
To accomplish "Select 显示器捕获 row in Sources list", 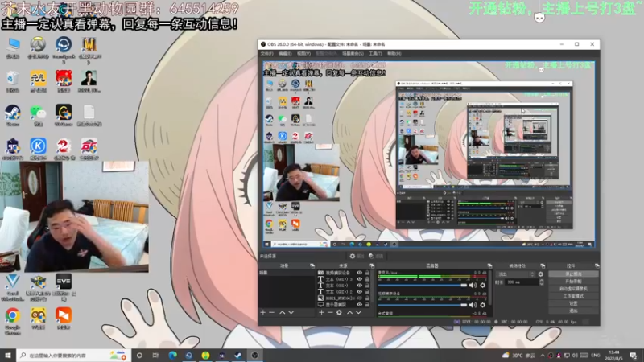I will [x=344, y=305].
